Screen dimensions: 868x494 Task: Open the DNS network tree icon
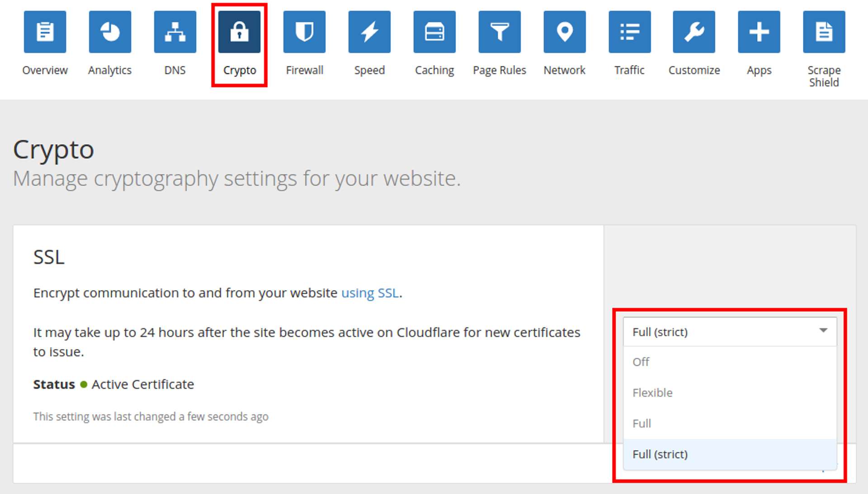[x=175, y=32]
